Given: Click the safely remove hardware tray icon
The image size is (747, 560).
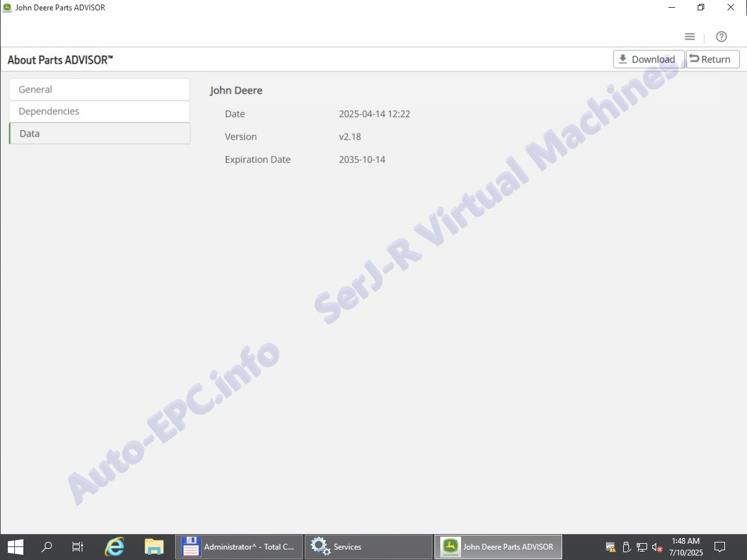Looking at the screenshot, I should coord(626,547).
